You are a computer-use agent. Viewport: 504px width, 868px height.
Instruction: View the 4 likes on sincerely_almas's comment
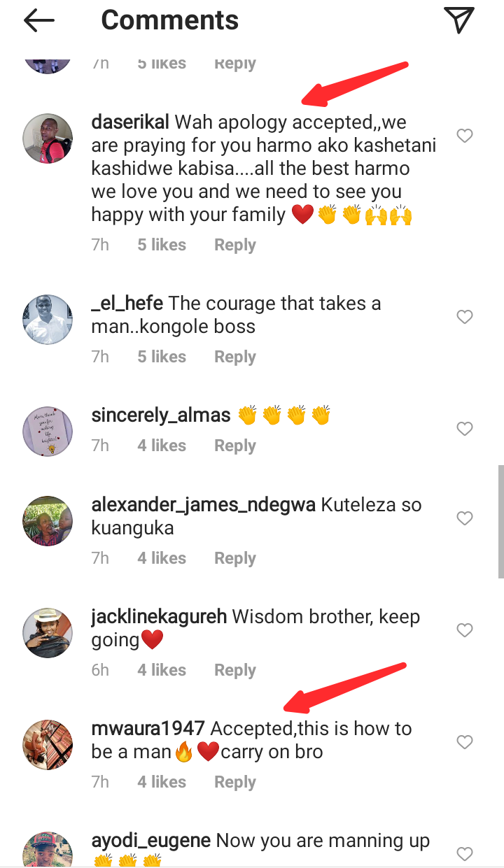point(162,446)
